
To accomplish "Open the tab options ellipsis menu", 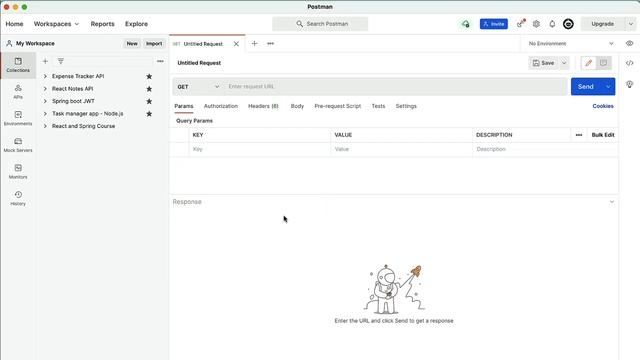I will pyautogui.click(x=270, y=43).
